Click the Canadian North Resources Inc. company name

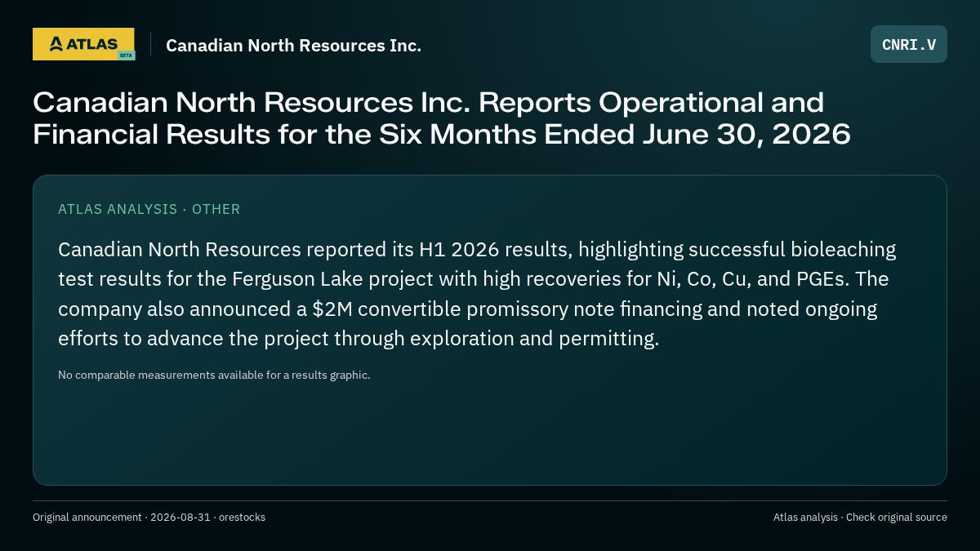294,46
